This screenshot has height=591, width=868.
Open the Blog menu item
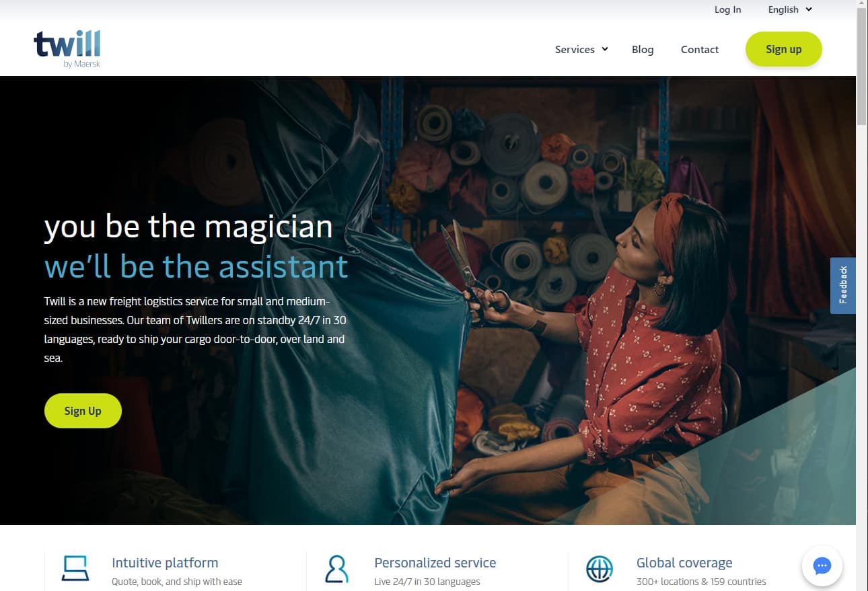(643, 49)
